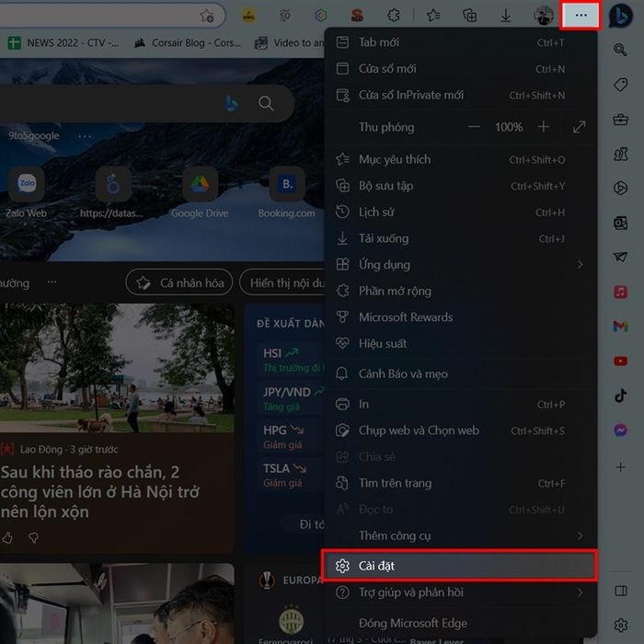Image resolution: width=644 pixels, height=644 pixels.
Task: Open Phần mở rộng menu item
Action: 460,292
